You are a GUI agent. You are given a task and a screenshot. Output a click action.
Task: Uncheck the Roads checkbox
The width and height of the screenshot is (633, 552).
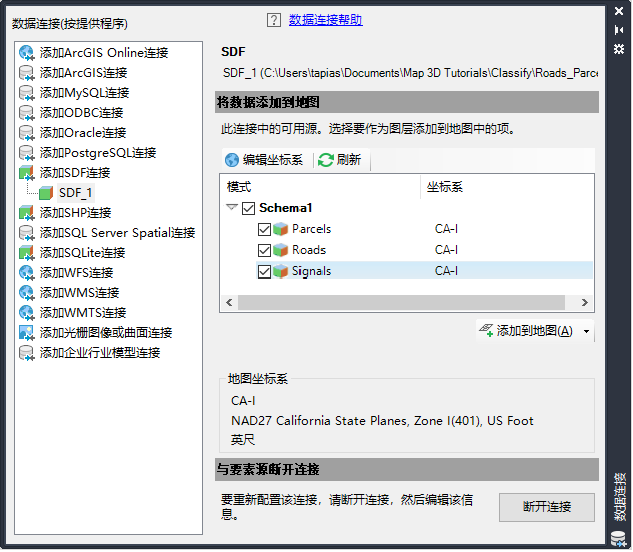click(x=264, y=251)
